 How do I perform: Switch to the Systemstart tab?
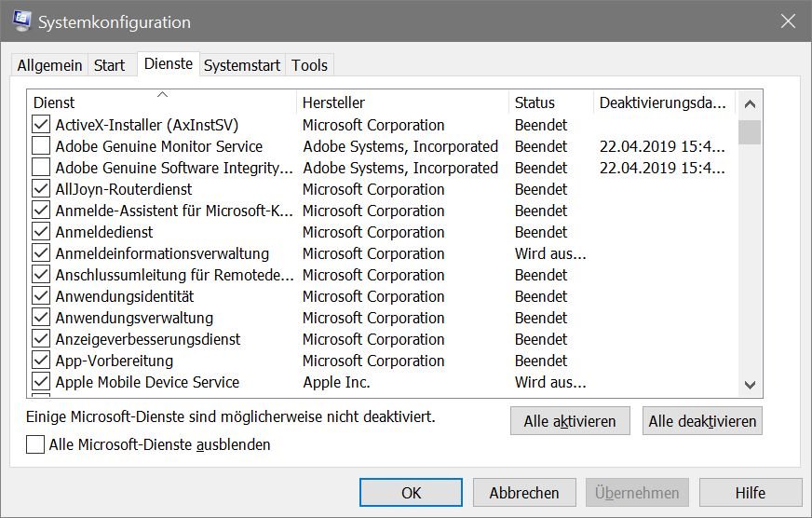(242, 65)
